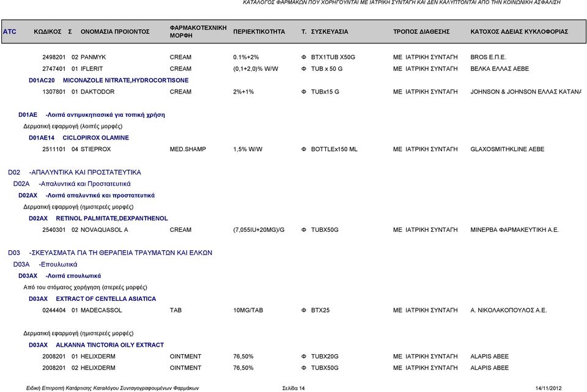
Task: Select license holder GLAXOSMITHKLINE AEBE
Action: [508, 149]
